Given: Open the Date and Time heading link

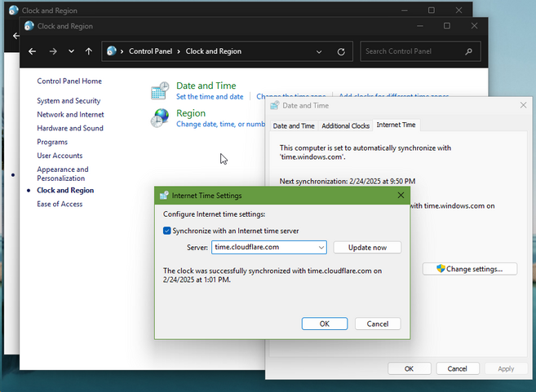Looking at the screenshot, I should (x=206, y=86).
